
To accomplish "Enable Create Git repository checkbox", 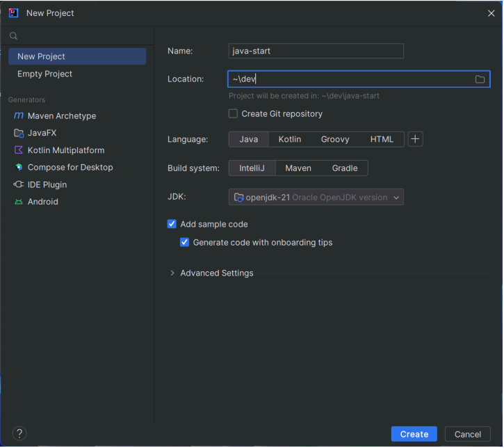I will click(233, 113).
